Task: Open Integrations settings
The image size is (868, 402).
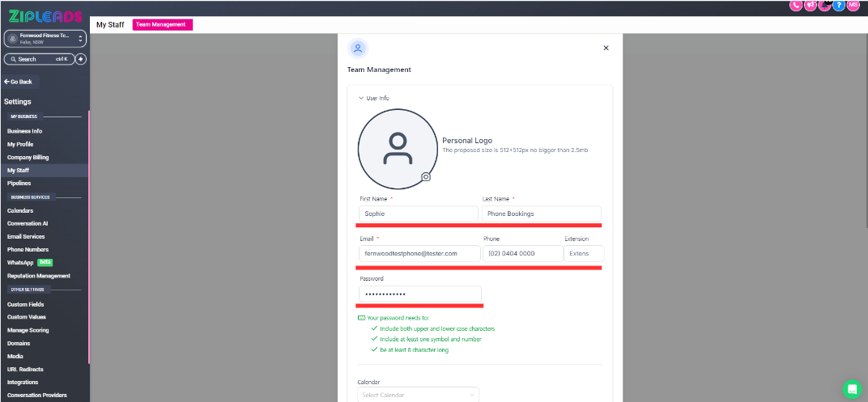Action: (x=23, y=382)
